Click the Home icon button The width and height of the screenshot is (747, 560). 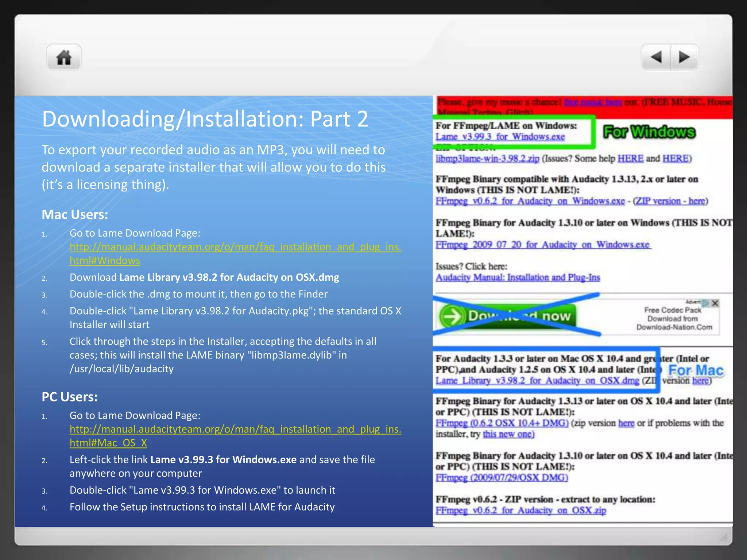coord(64,57)
